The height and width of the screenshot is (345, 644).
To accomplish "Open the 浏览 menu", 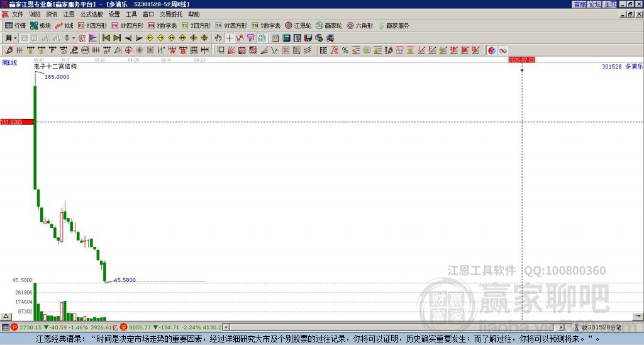I will 35,14.
